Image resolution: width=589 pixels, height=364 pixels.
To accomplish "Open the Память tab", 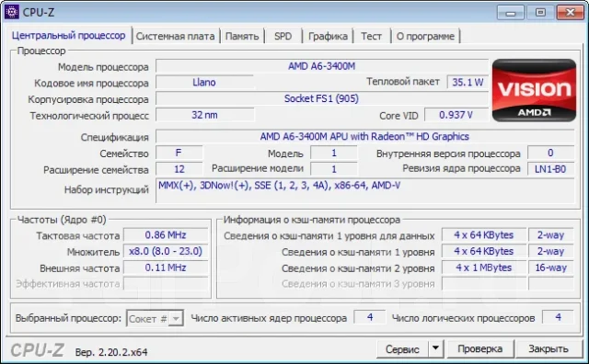I will click(242, 36).
